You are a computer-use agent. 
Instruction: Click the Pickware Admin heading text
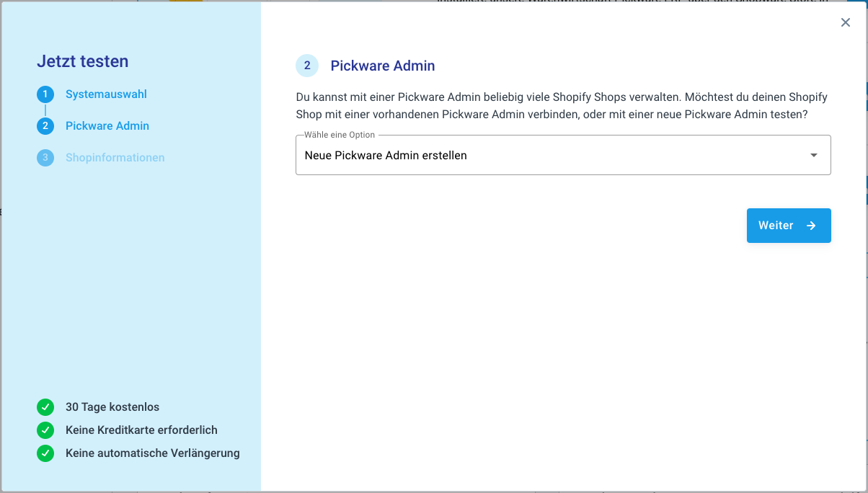(382, 66)
